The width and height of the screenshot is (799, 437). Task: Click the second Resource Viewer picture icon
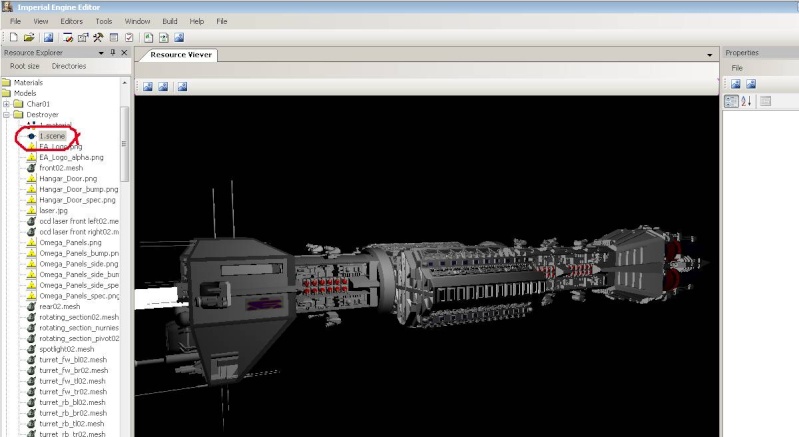[163, 87]
